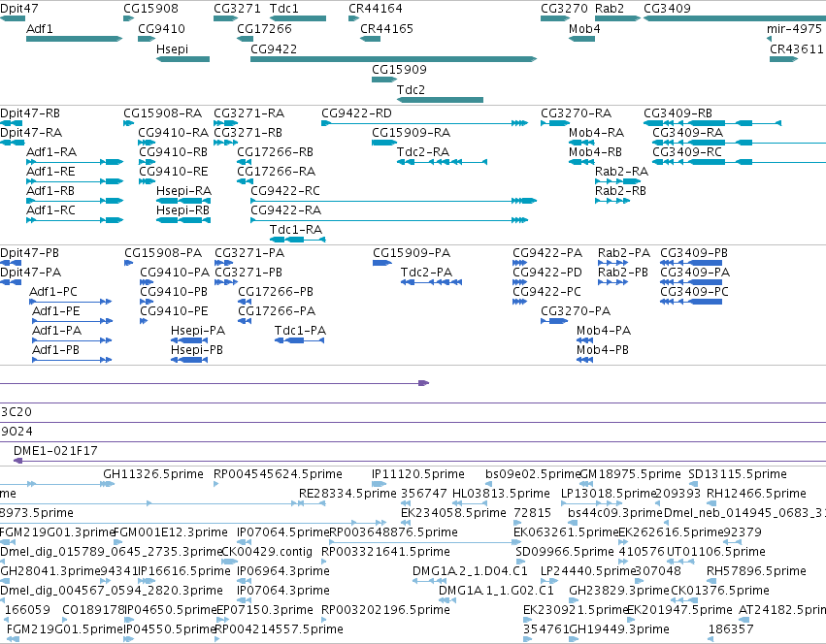The width and height of the screenshot is (826, 644).
Task: Click the purple arrowhead ending the clone line
Action: [423, 383]
